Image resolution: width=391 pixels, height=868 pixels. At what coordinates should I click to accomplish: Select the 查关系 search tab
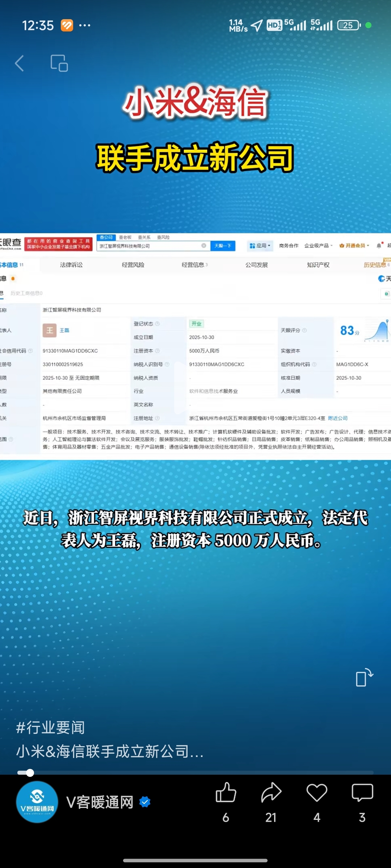coord(144,237)
